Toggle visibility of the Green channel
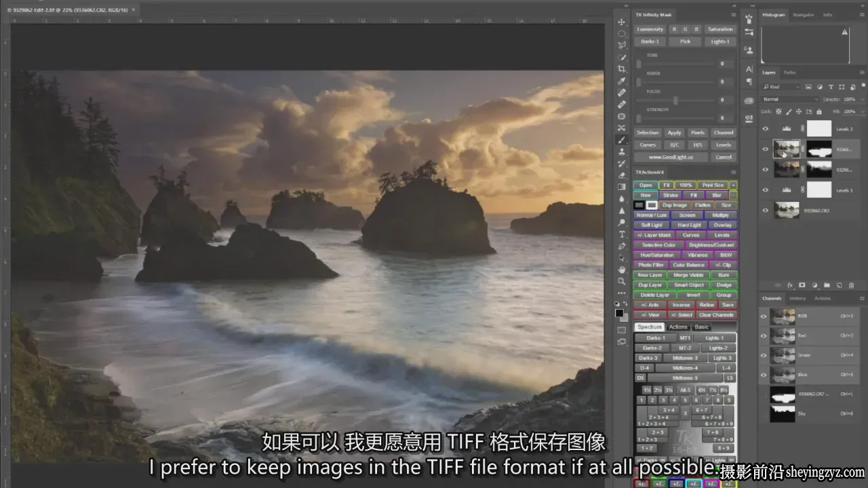 (x=764, y=355)
